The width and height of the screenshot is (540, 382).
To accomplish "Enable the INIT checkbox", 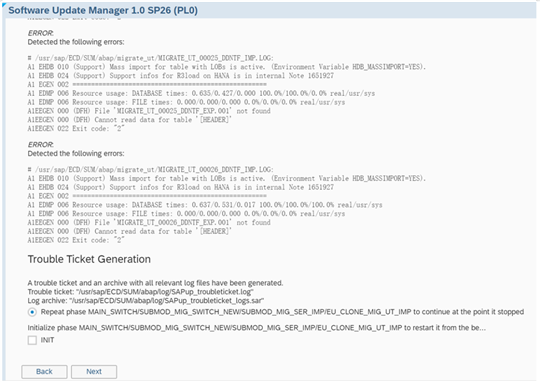I will tap(32, 340).
